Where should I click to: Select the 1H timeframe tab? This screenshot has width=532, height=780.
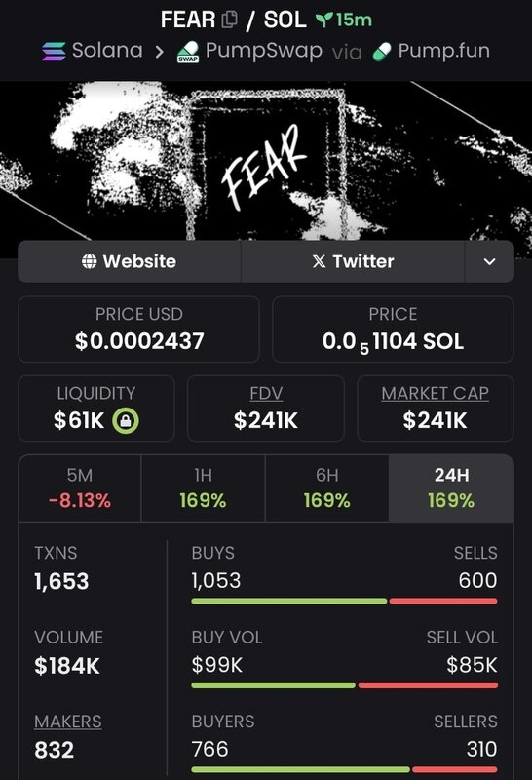pyautogui.click(x=204, y=488)
